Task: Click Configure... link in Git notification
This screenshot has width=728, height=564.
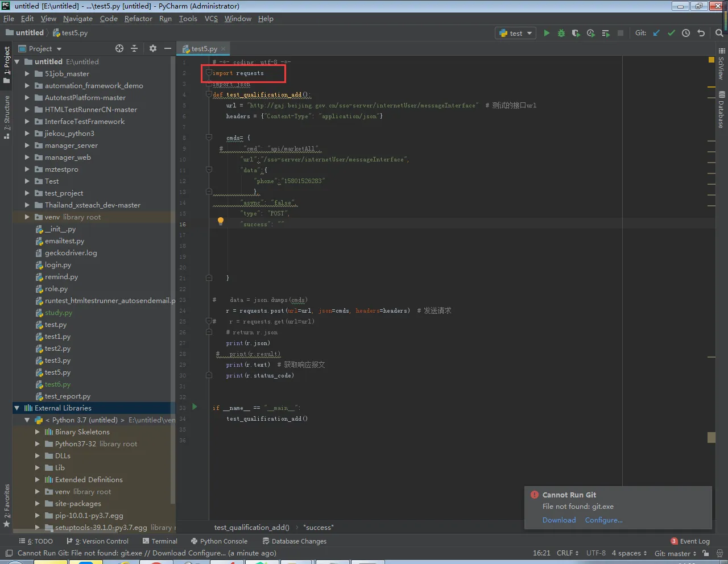Action: [603, 520]
